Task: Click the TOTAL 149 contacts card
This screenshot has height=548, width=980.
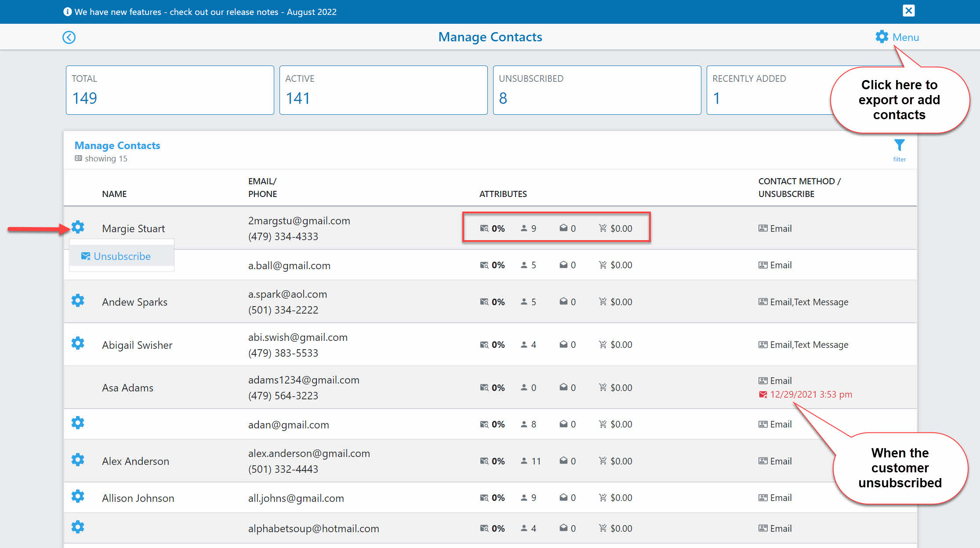Action: [x=170, y=90]
